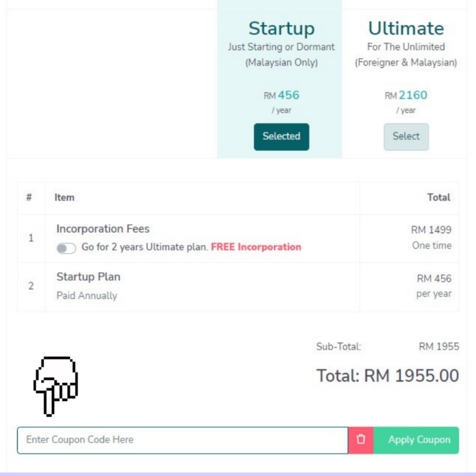Viewport: 476px width, 476px height.
Task: Click the Startup plan heading
Action: pos(281,29)
